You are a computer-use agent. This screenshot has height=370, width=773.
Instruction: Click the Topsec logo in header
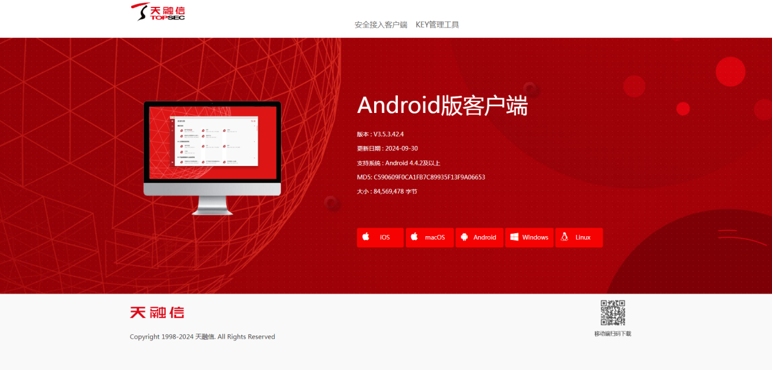[158, 11]
